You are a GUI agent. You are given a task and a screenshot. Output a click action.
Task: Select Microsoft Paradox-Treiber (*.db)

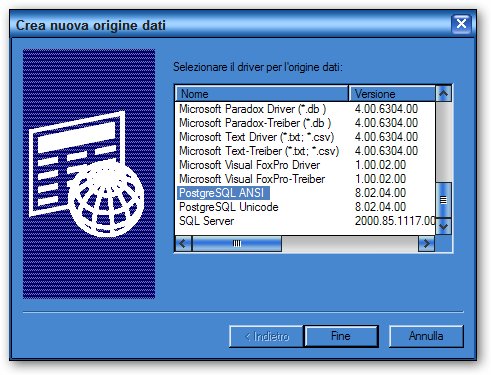[x=255, y=123]
